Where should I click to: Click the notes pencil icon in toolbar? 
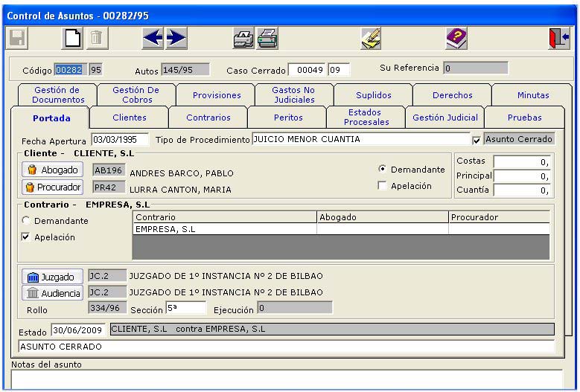[x=371, y=38]
